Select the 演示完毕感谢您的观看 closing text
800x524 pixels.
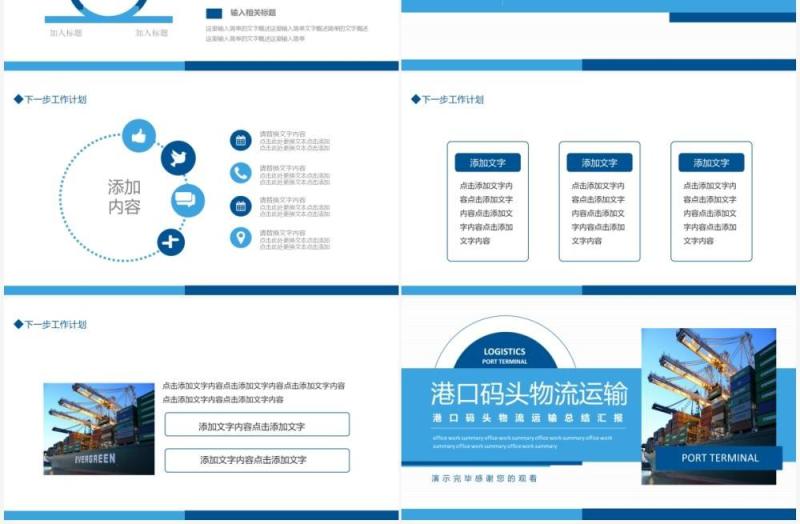tap(484, 479)
